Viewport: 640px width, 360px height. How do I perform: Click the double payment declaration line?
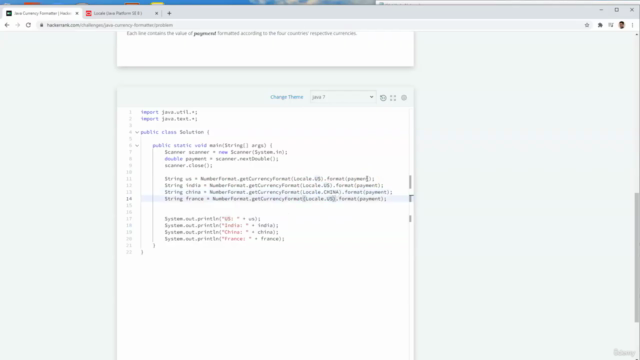pyautogui.click(x=221, y=159)
